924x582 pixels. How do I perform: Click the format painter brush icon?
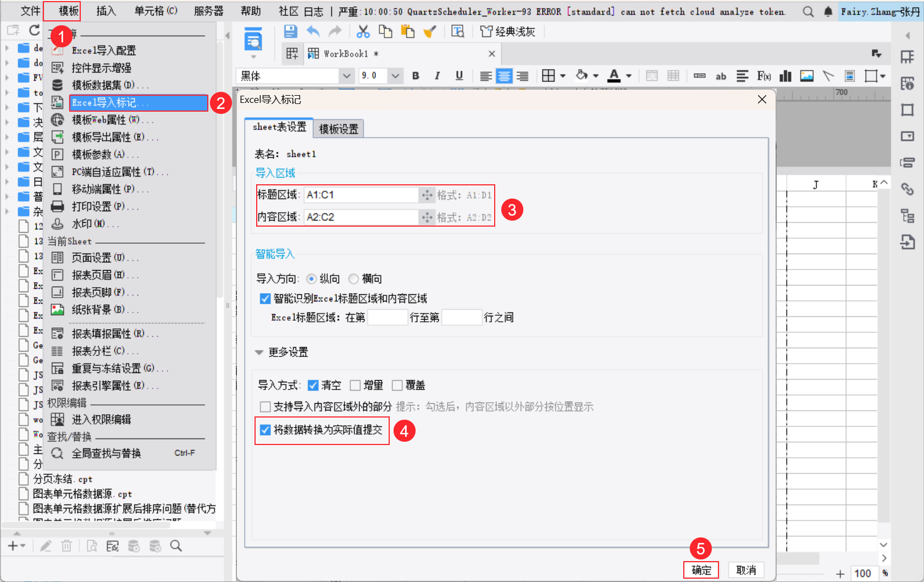click(430, 31)
